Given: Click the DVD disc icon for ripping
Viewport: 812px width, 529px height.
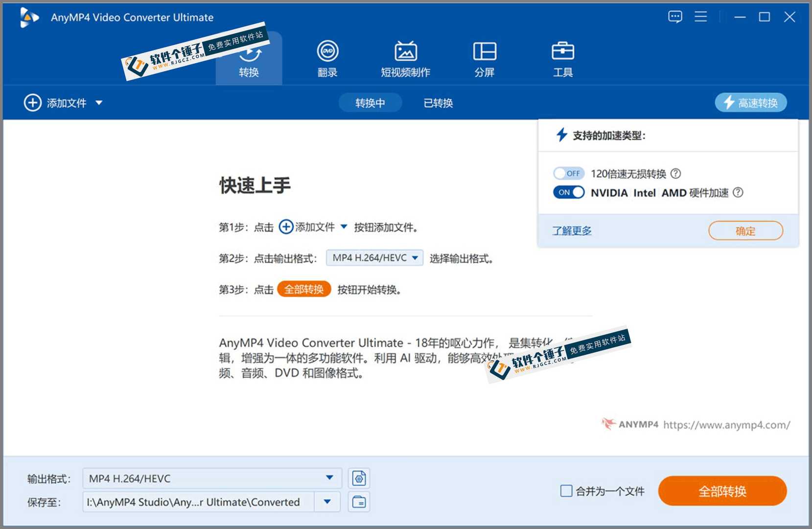Looking at the screenshot, I should 327,51.
